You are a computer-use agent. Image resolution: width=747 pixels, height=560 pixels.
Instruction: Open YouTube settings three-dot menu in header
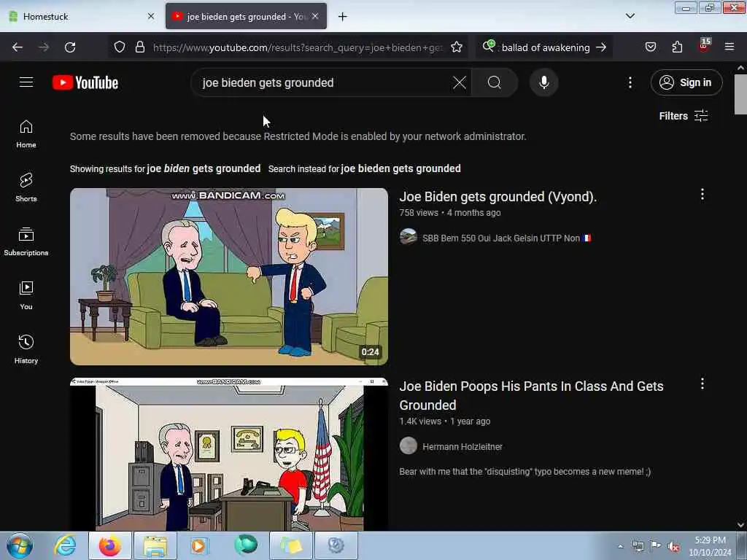point(630,82)
